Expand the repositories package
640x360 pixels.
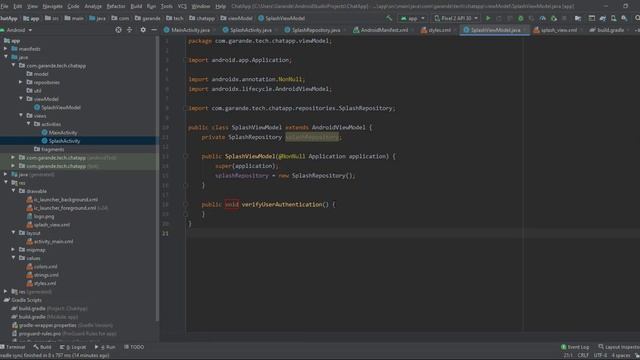click(21, 82)
